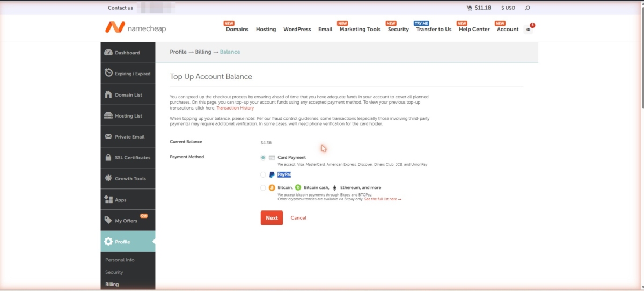This screenshot has height=291, width=644.
Task: Click the My Offers tag icon
Action: (108, 220)
